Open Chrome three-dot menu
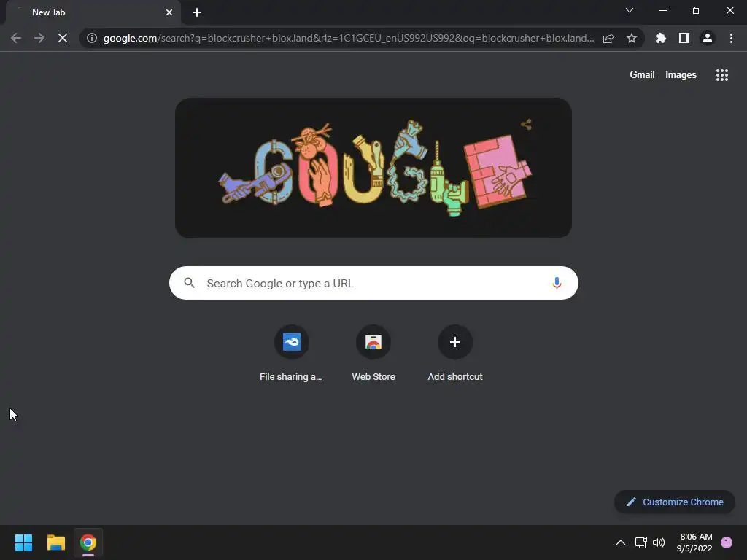The height and width of the screenshot is (560, 747). 731,38
